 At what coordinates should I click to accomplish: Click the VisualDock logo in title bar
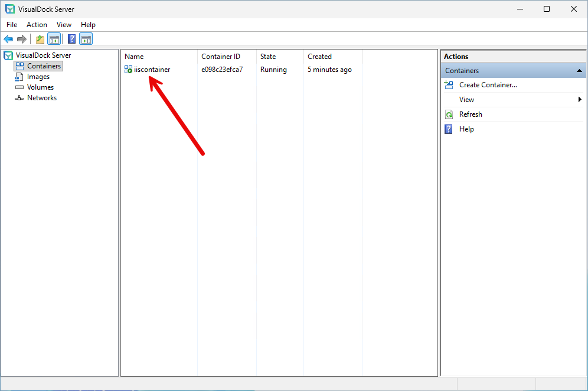click(10, 9)
